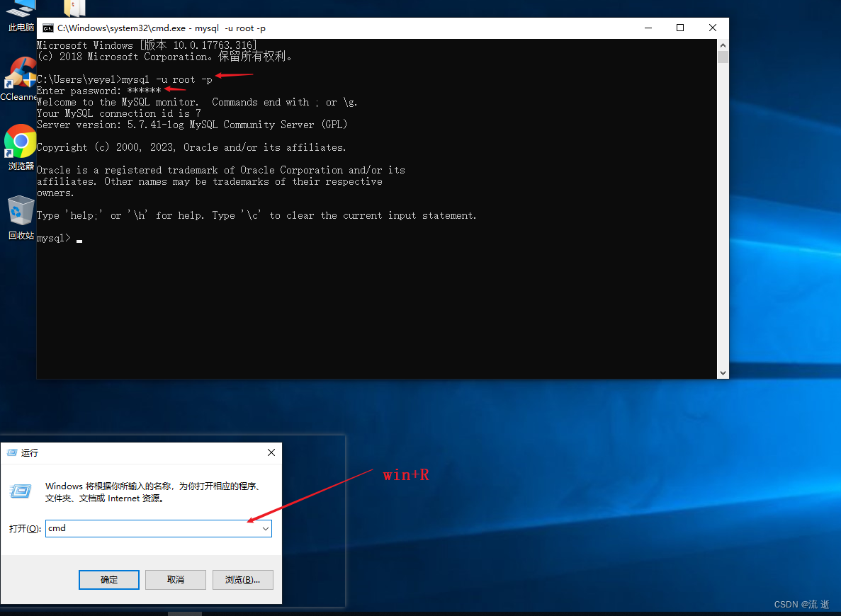The height and width of the screenshot is (616, 841).
Task: Click the 'C:\Users\yeyel>mysql -u root -p' command line
Action: 125,80
